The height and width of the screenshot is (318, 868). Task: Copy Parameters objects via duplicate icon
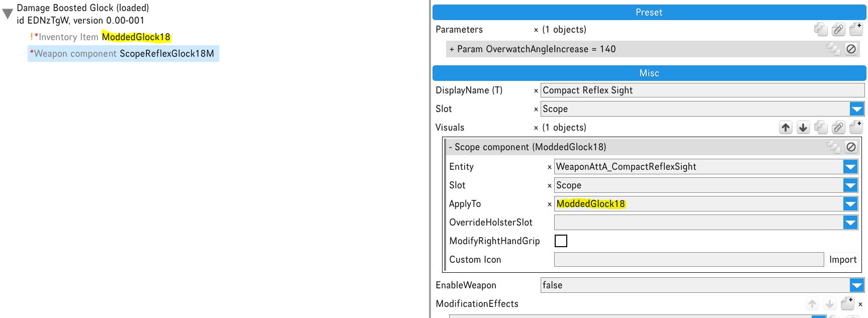[821, 30]
